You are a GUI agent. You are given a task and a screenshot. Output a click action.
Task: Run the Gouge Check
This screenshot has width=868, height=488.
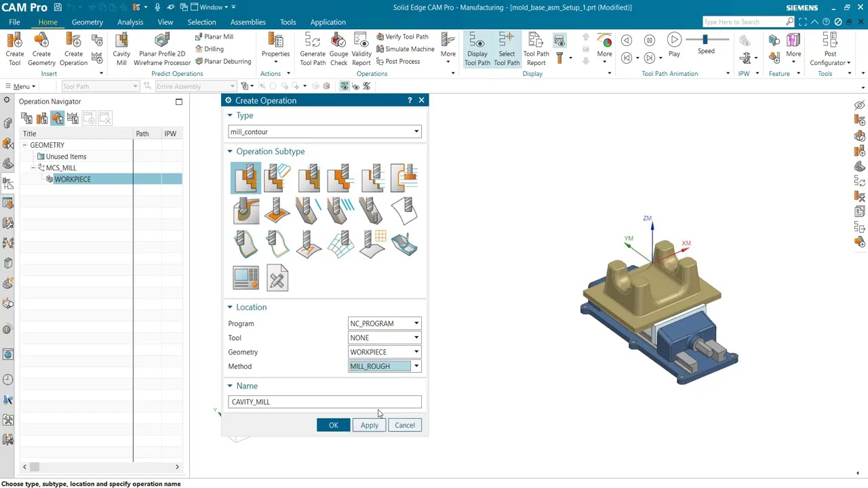338,49
